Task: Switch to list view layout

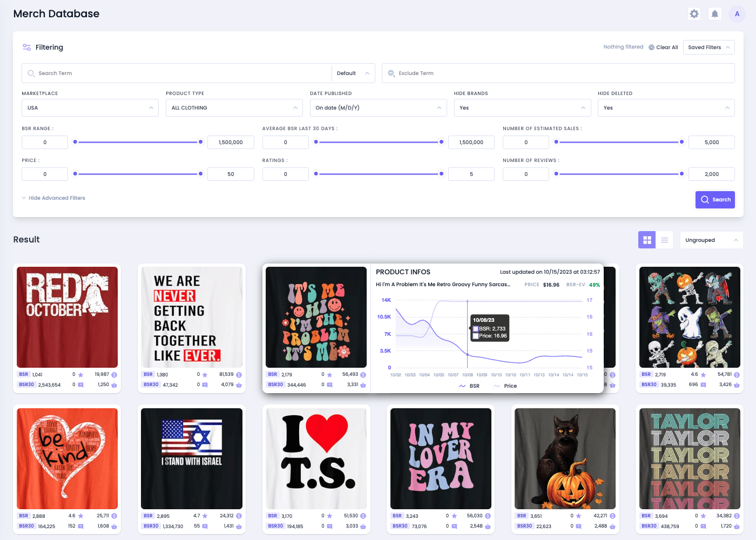Action: coord(665,240)
